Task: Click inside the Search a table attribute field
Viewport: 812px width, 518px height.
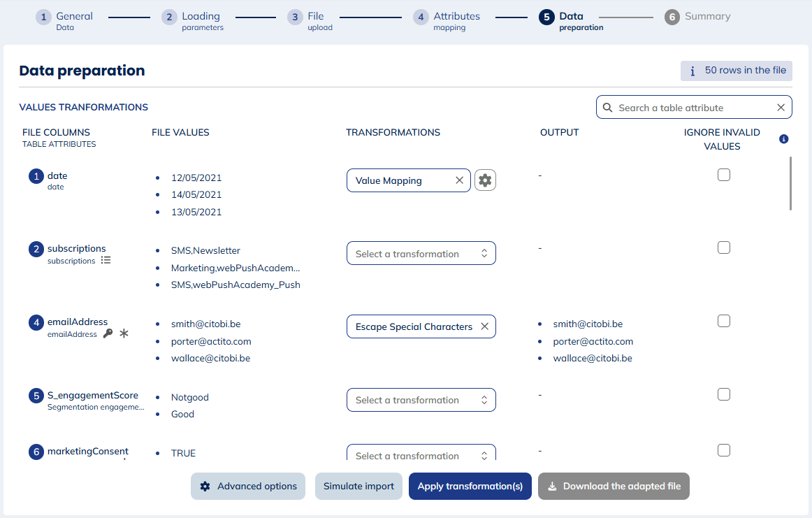Action: 685,107
